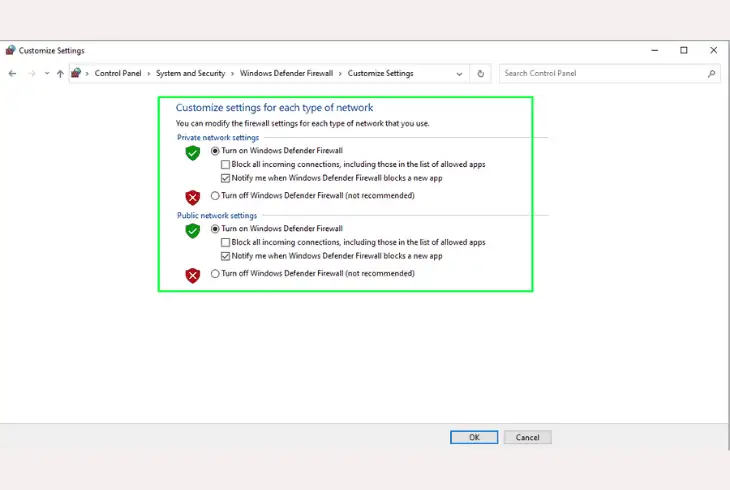Maximize the Customize Settings window
This screenshot has height=490, width=730.
tap(683, 50)
